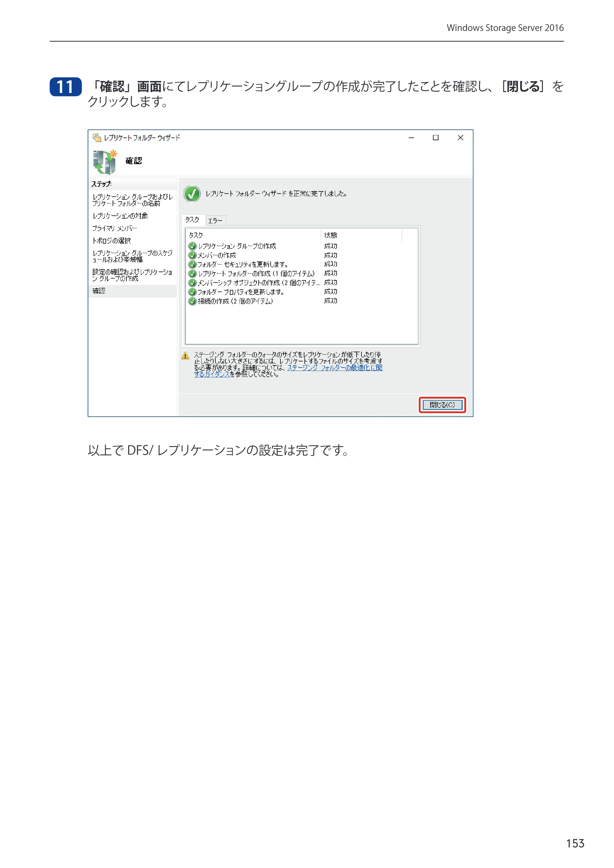Select the 確認 step in the steps list
The image size is (614, 868).
(132, 291)
